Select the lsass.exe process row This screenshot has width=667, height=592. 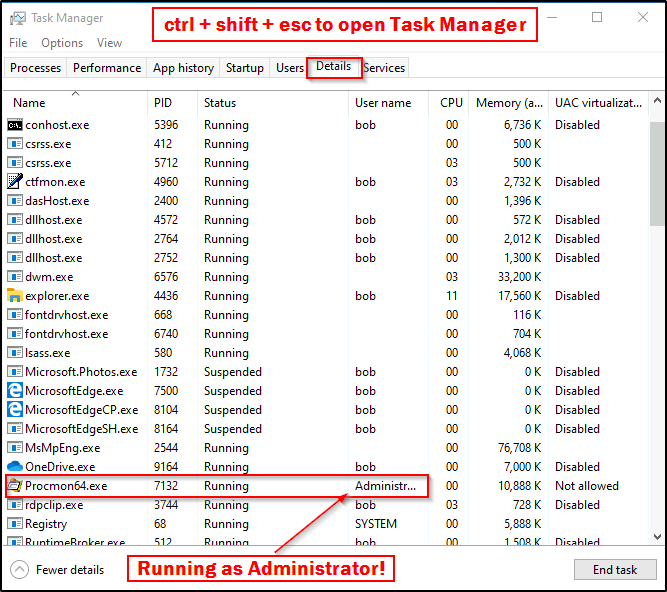200,353
